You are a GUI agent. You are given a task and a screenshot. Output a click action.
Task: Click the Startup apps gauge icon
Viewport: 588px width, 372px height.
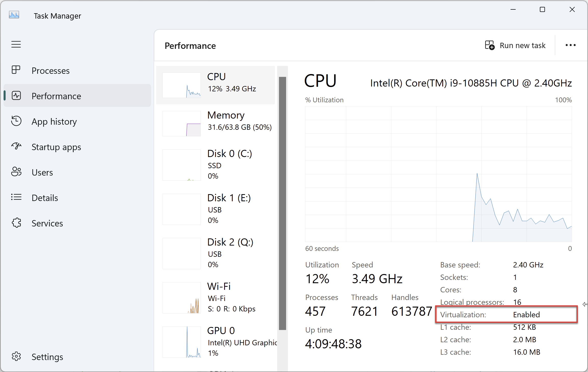click(x=16, y=146)
